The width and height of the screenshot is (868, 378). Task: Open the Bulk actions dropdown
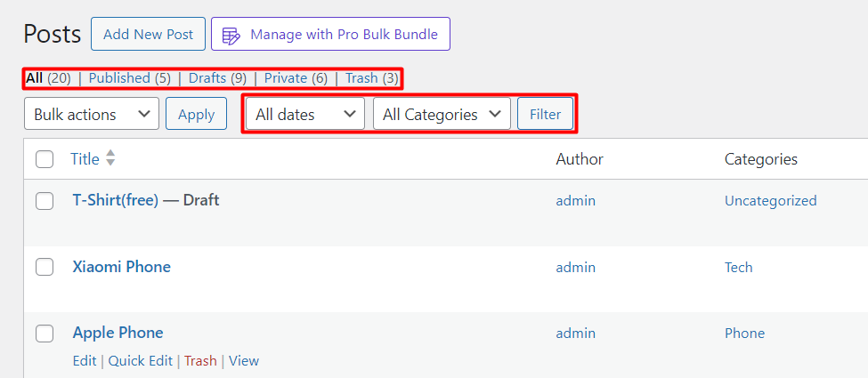click(92, 114)
